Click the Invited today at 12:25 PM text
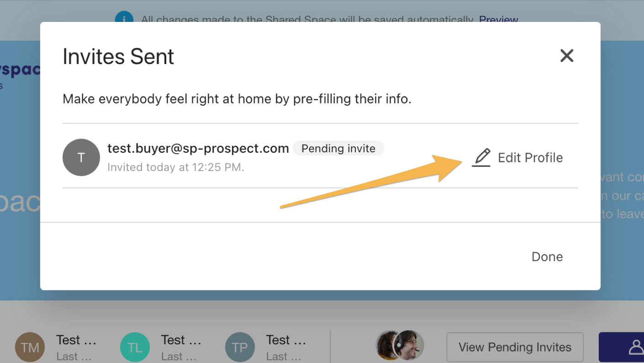Screen dimensions: 644x363 tap(176, 167)
